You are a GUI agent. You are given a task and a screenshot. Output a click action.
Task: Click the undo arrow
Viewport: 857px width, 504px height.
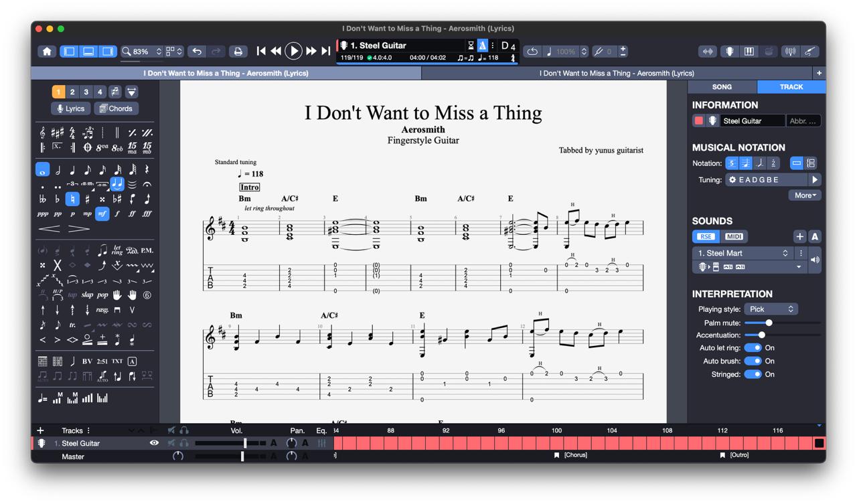click(197, 52)
